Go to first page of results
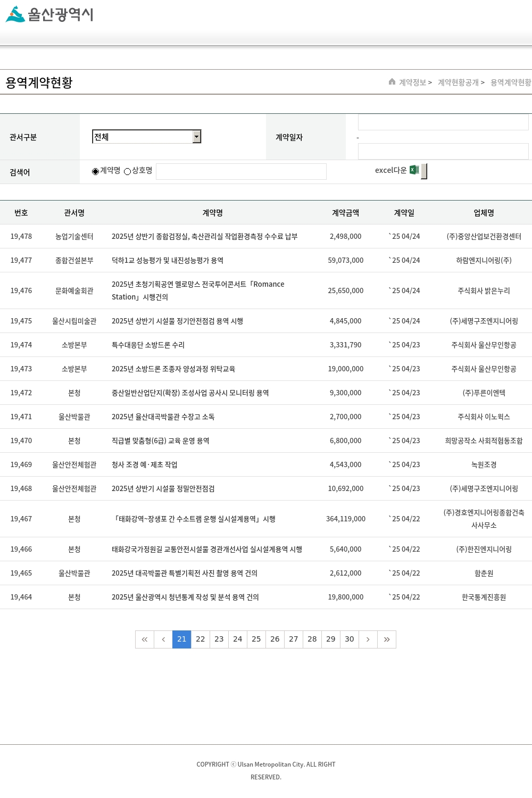This screenshot has width=532, height=798. tap(145, 639)
